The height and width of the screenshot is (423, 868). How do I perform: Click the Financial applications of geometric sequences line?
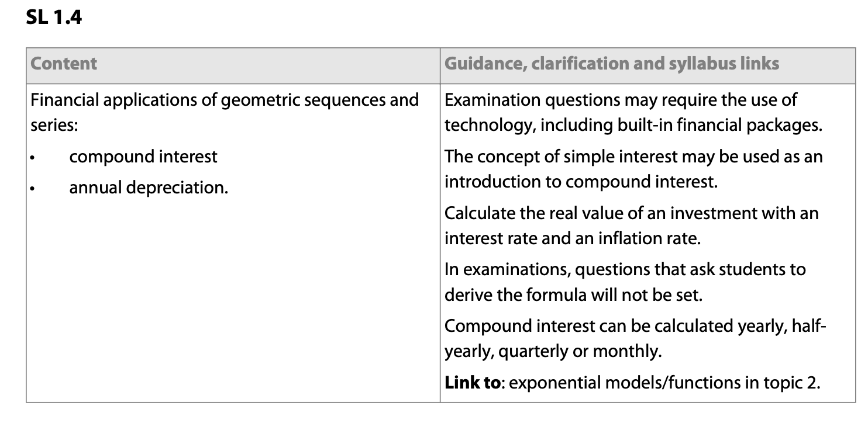point(225,100)
